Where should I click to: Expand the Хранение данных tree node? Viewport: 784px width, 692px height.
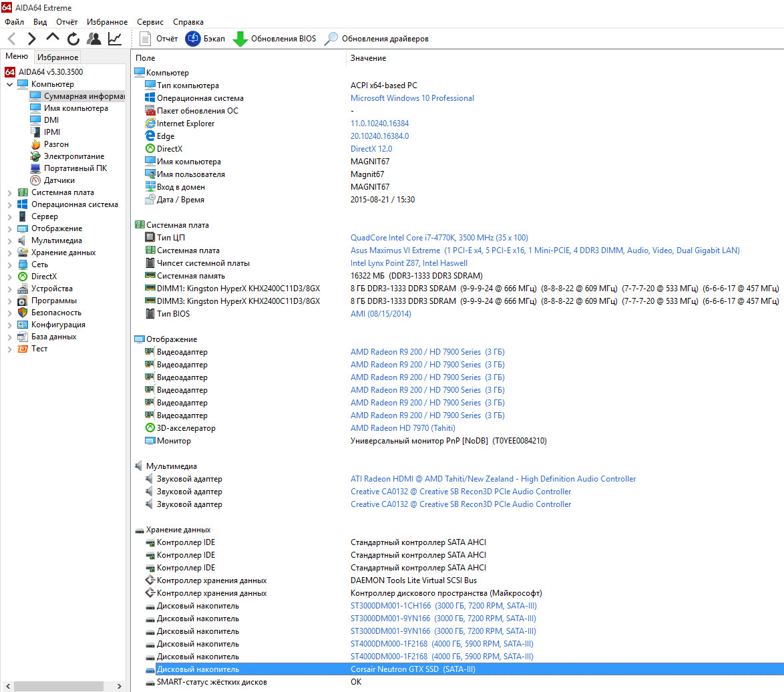(9, 252)
